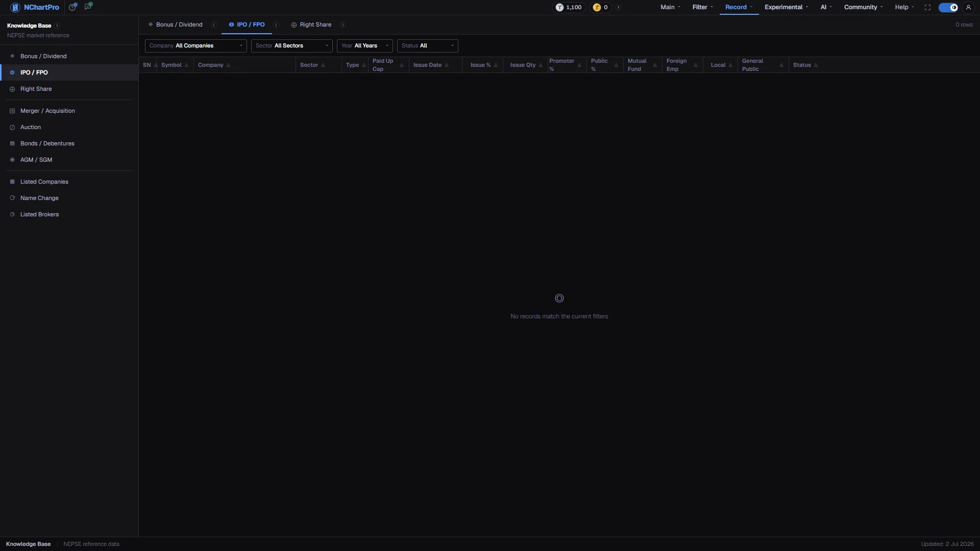Click the '0 rows' count text

[x=964, y=25]
